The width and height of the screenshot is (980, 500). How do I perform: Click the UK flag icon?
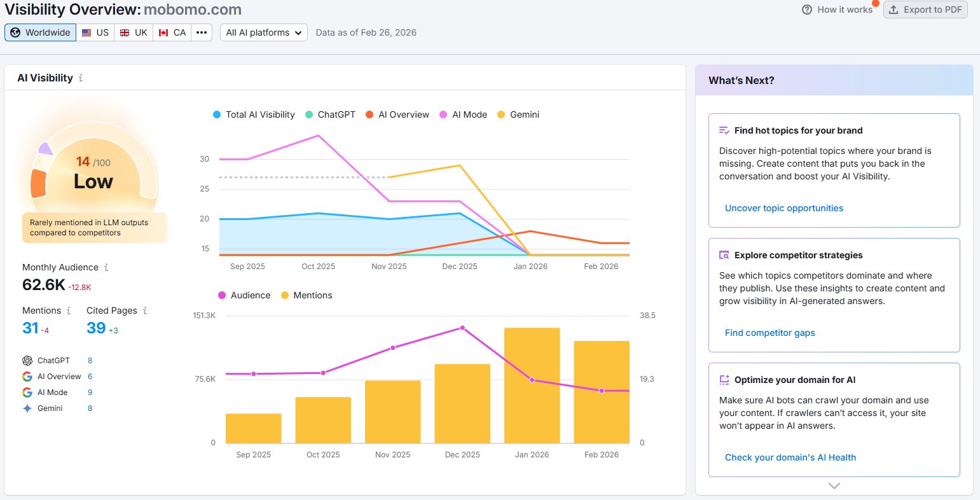tap(125, 32)
